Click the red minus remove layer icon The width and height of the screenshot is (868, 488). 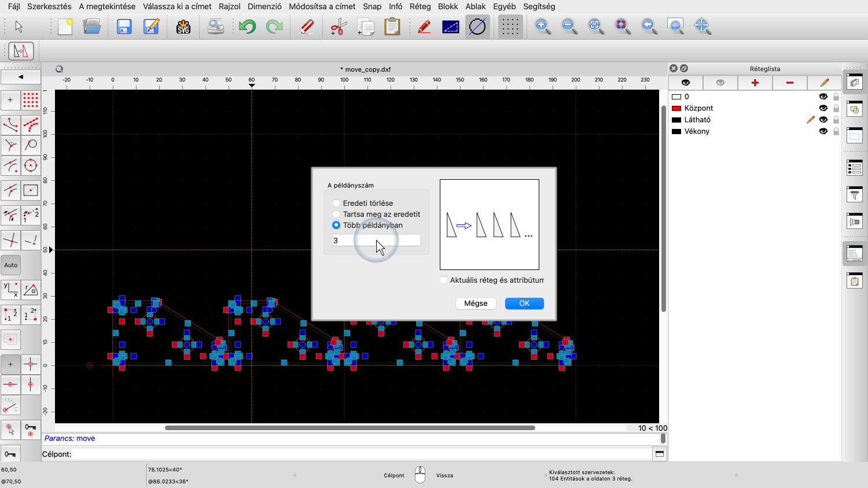[789, 83]
